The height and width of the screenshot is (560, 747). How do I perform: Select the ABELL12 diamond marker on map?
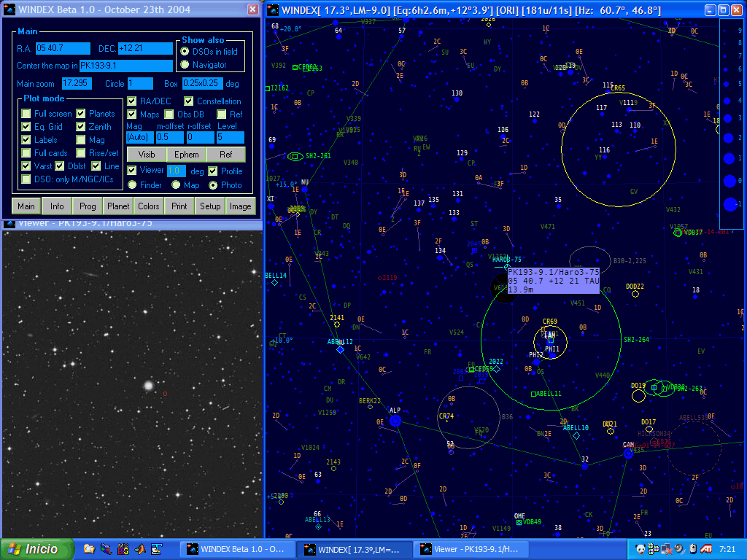[x=340, y=349]
